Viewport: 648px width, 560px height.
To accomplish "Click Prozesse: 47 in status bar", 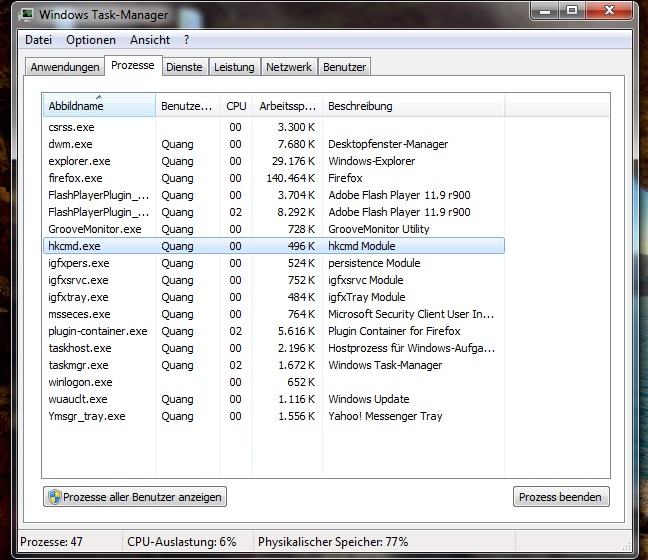I will [x=51, y=542].
